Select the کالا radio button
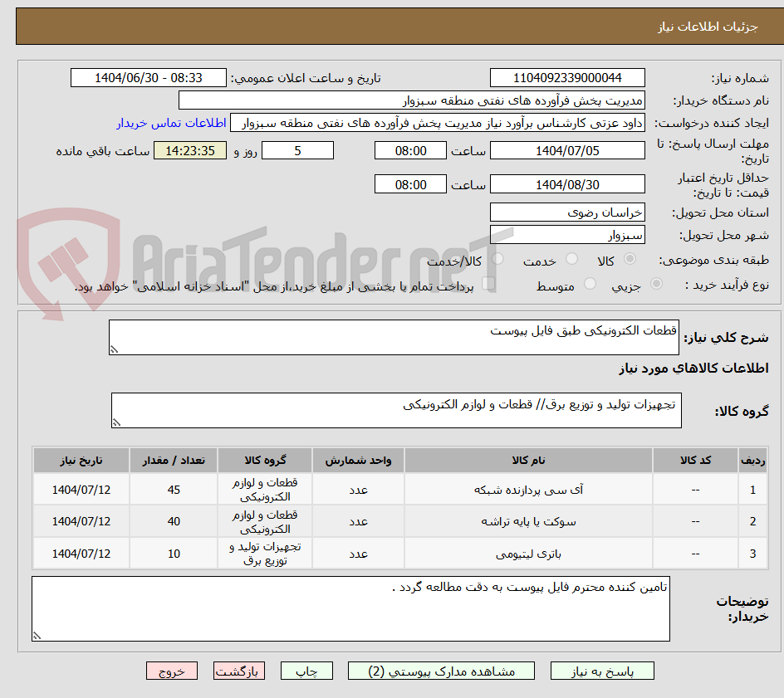 click(630, 259)
